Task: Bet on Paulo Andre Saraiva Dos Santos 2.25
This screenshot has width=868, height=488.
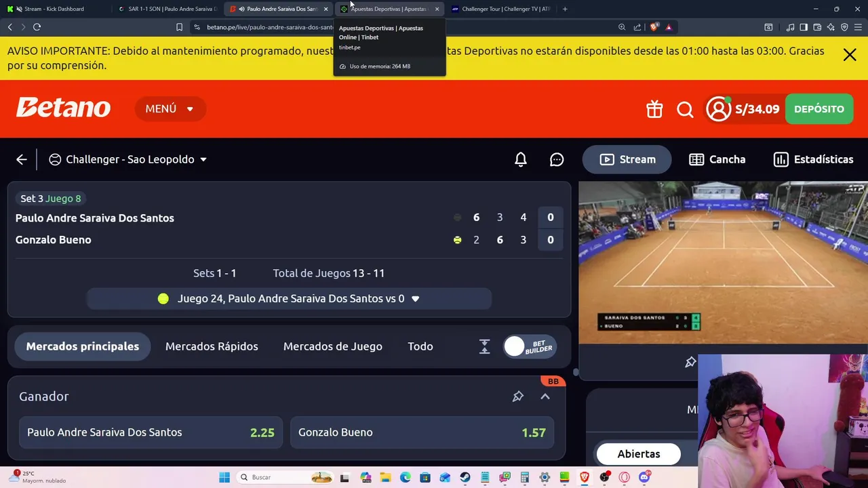Action: pos(151,432)
